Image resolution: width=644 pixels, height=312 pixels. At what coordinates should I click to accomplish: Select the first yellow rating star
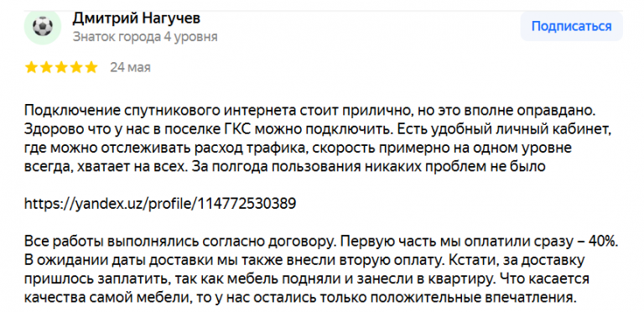31,67
